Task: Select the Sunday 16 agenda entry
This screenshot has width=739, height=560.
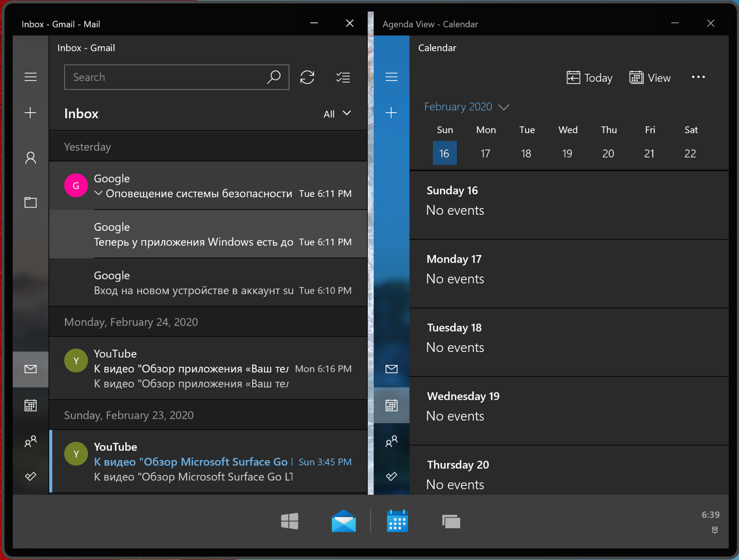Action: point(569,205)
